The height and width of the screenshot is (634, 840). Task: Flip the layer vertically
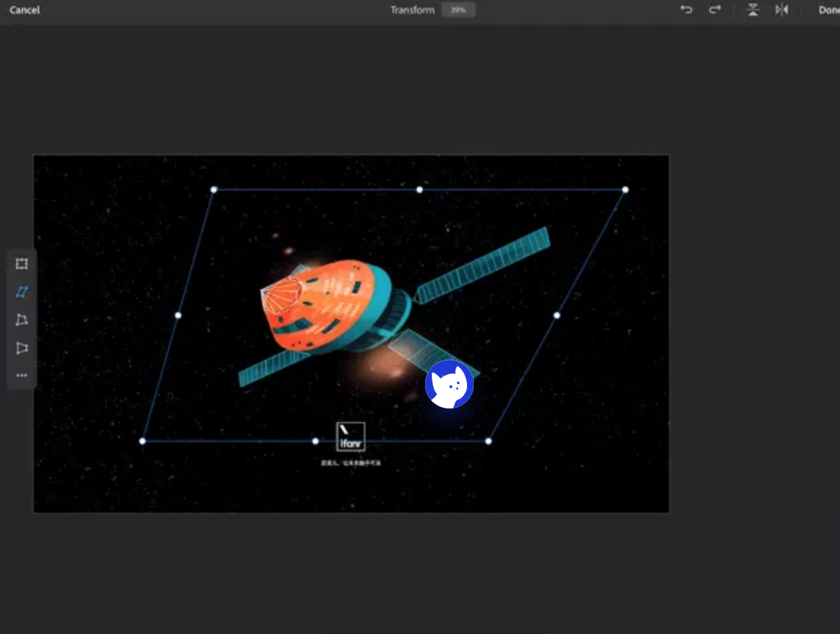[753, 9]
